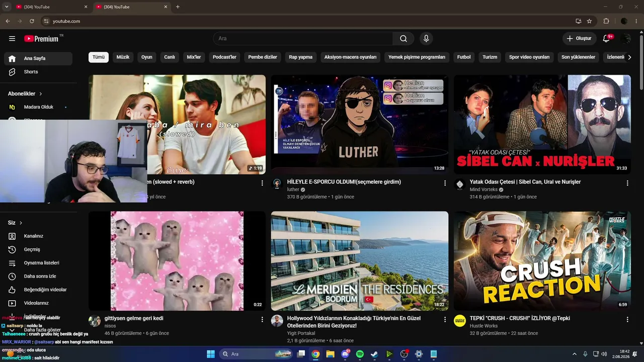The image size is (644, 362).
Task: Show more filter chips with right arrow
Action: pyautogui.click(x=629, y=57)
